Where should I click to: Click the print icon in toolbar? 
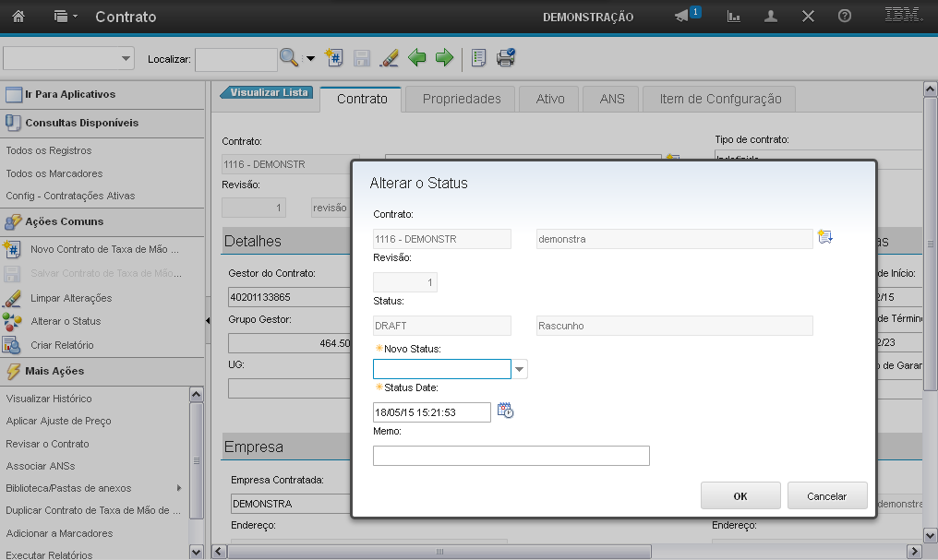506,58
